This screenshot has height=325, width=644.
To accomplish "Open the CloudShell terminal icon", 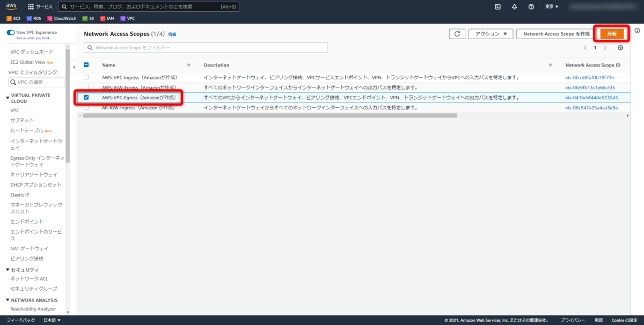I will pos(497,7).
